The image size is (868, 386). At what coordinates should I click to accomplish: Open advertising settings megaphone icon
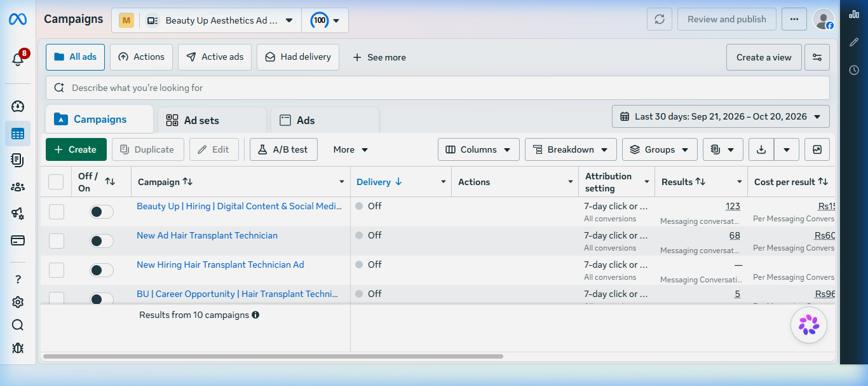(x=18, y=214)
